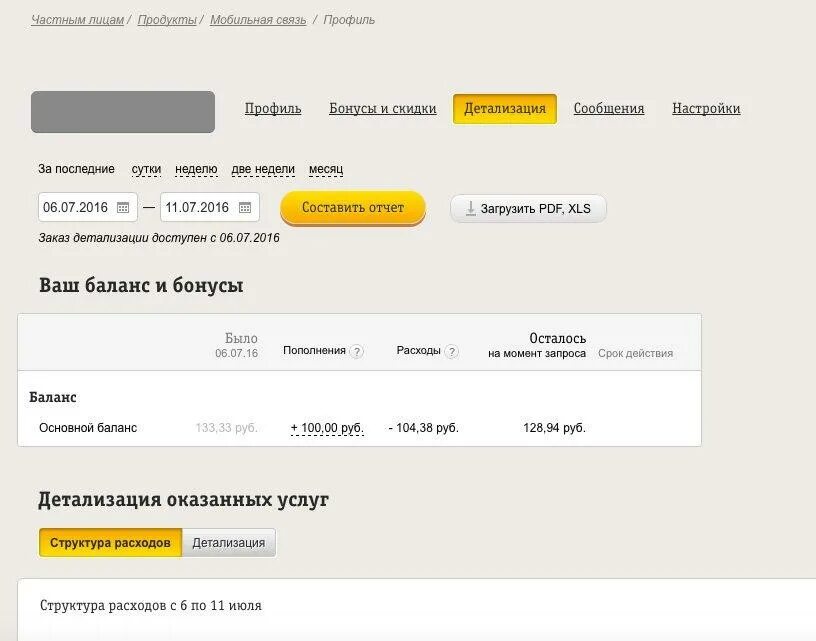The image size is (816, 641).
Task: Click the 133,33 руб. starting balance
Action: (x=226, y=428)
